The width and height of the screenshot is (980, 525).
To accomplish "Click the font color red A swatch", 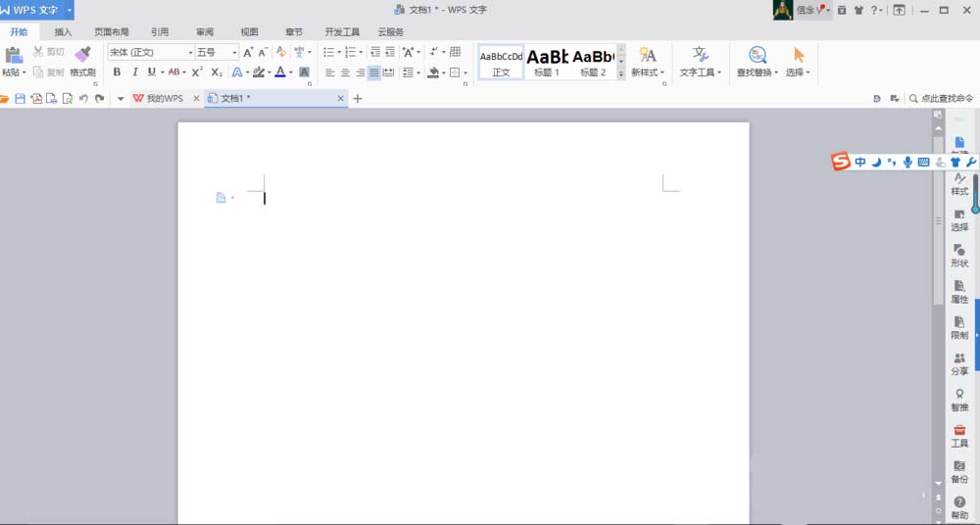I will (279, 72).
